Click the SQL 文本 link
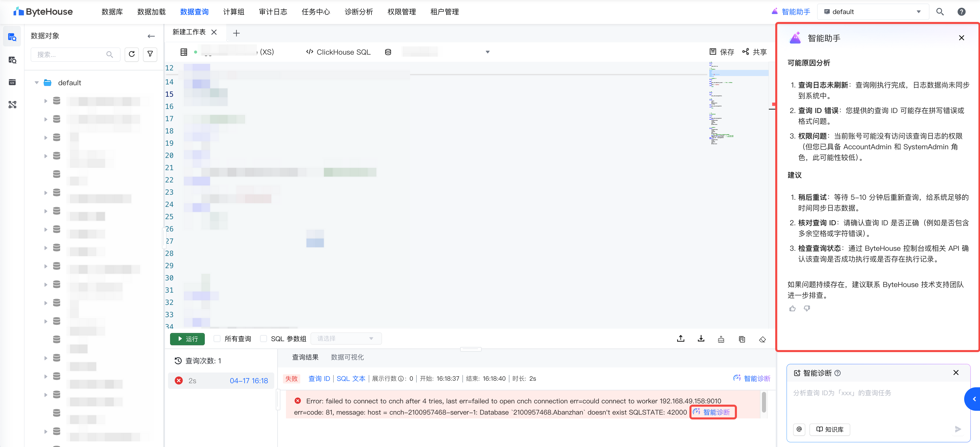The height and width of the screenshot is (447, 980). click(x=351, y=379)
